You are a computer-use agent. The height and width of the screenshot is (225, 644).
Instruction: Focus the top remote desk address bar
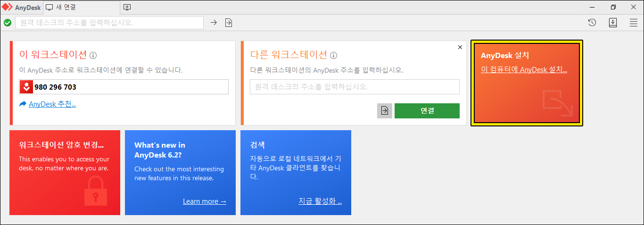[x=109, y=23]
